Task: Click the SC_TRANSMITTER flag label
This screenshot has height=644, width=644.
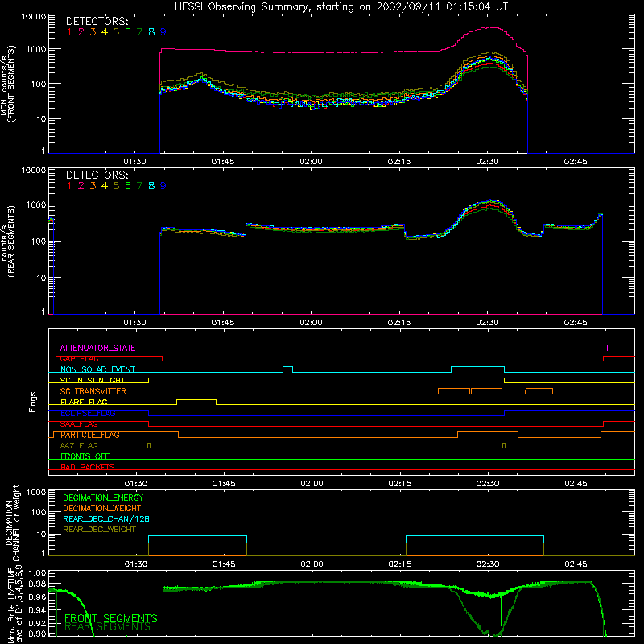Action: [93, 391]
